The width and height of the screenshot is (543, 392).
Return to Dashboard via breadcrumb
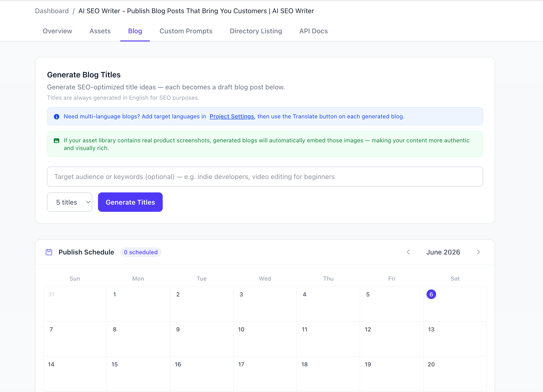coord(52,11)
